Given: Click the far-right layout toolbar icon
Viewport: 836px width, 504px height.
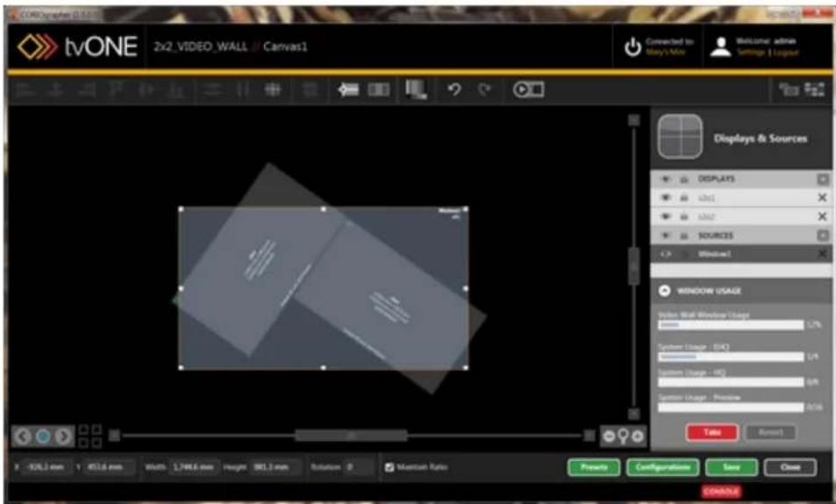Looking at the screenshot, I should point(814,89).
